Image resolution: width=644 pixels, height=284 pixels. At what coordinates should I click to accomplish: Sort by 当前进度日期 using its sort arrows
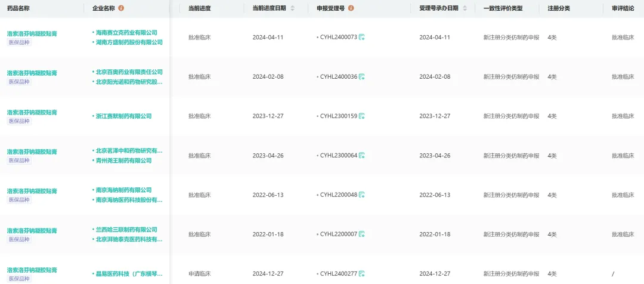pyautogui.click(x=292, y=8)
